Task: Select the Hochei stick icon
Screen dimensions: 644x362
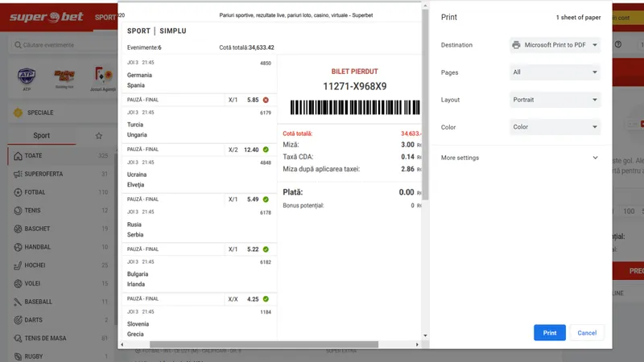Action: (18, 265)
